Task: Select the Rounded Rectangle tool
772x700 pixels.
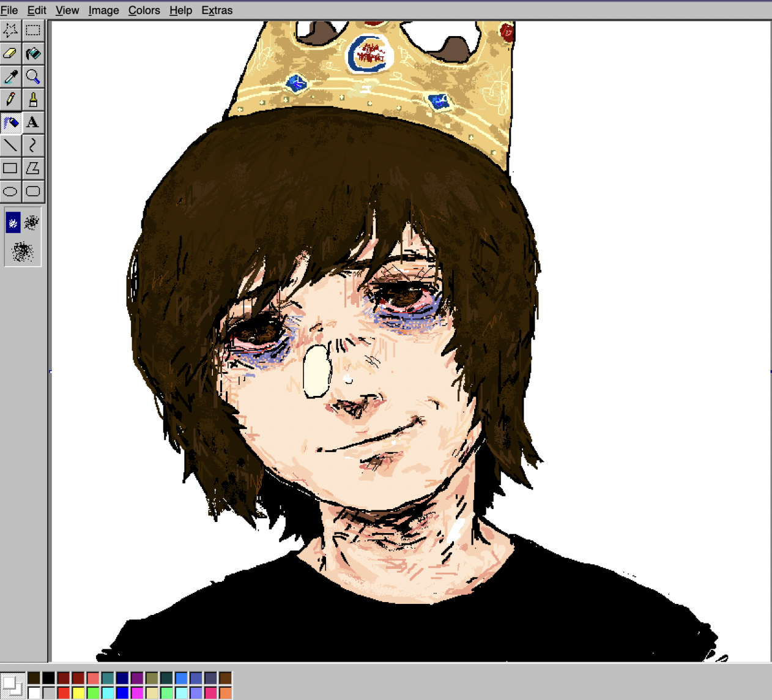Action: tap(33, 192)
